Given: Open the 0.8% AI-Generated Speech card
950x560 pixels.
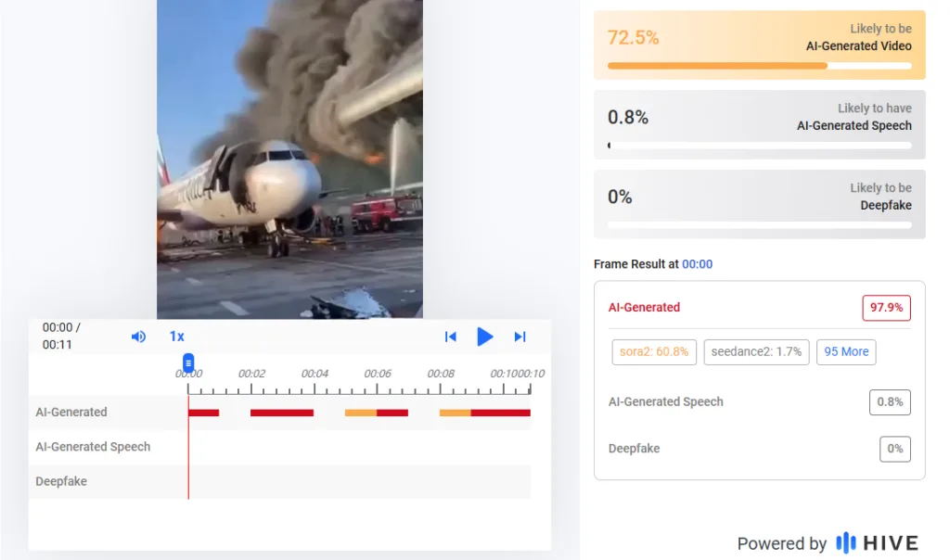Looking at the screenshot, I should pos(759,125).
